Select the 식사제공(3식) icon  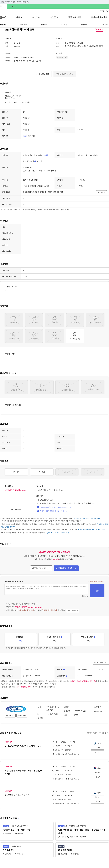75,336
